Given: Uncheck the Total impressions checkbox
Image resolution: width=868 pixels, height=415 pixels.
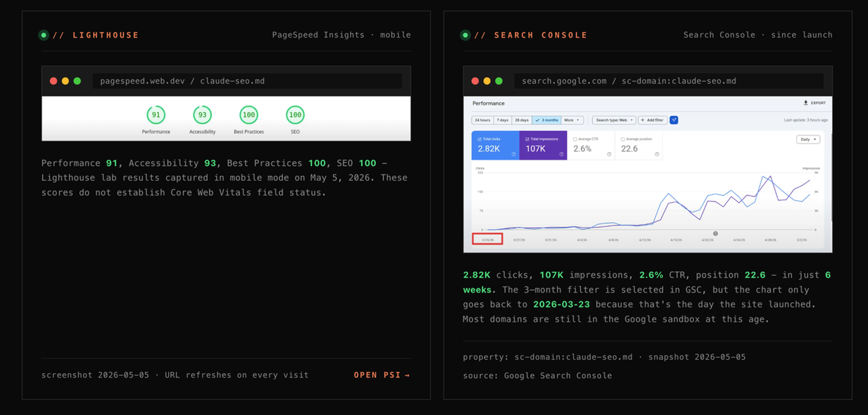Looking at the screenshot, I should pyautogui.click(x=527, y=139).
